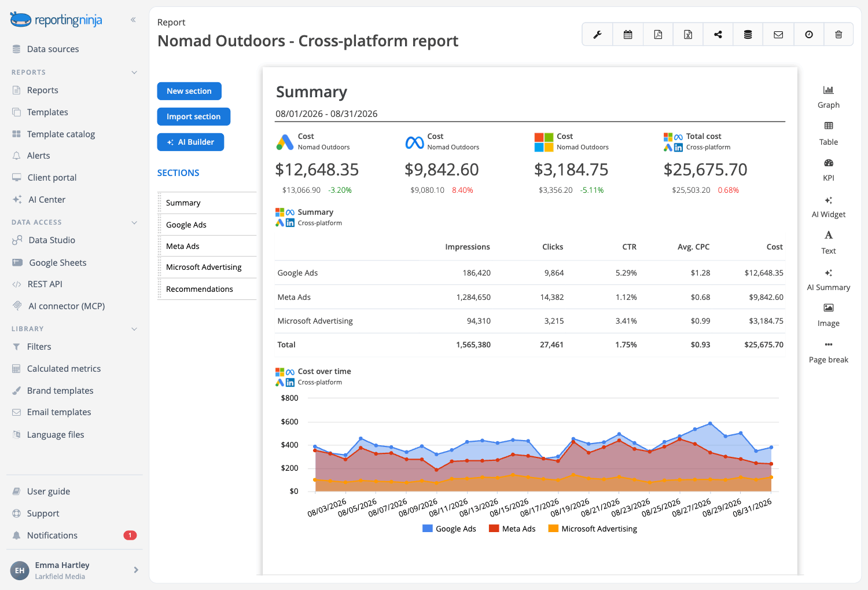
Task: Click the Google Ads cost KPI logo
Action: pos(285,142)
